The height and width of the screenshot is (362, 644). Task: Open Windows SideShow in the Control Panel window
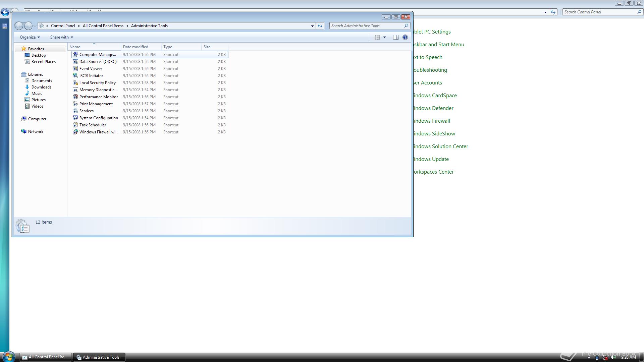(434, 134)
